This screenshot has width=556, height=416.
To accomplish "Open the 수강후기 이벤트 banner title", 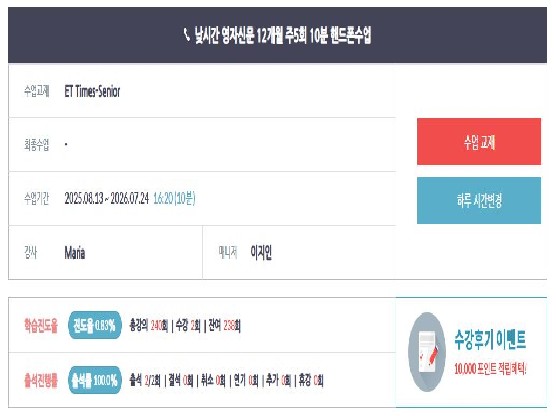I will pyautogui.click(x=490, y=339).
